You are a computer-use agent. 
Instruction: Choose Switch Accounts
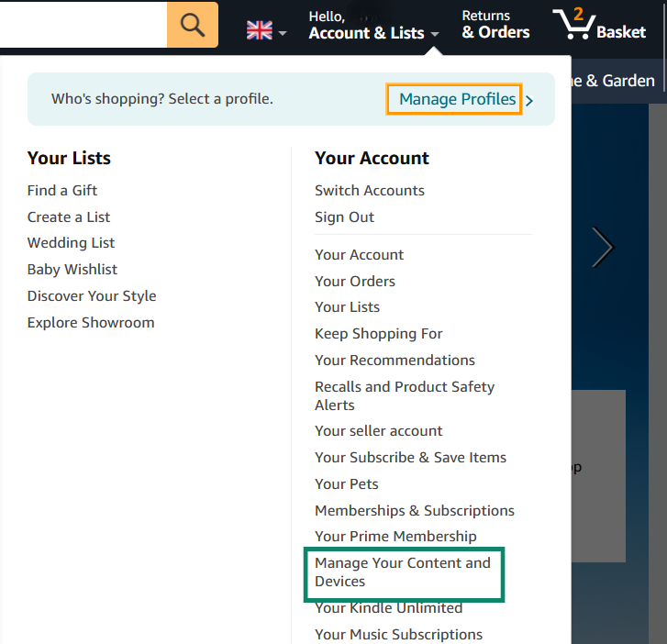369,191
